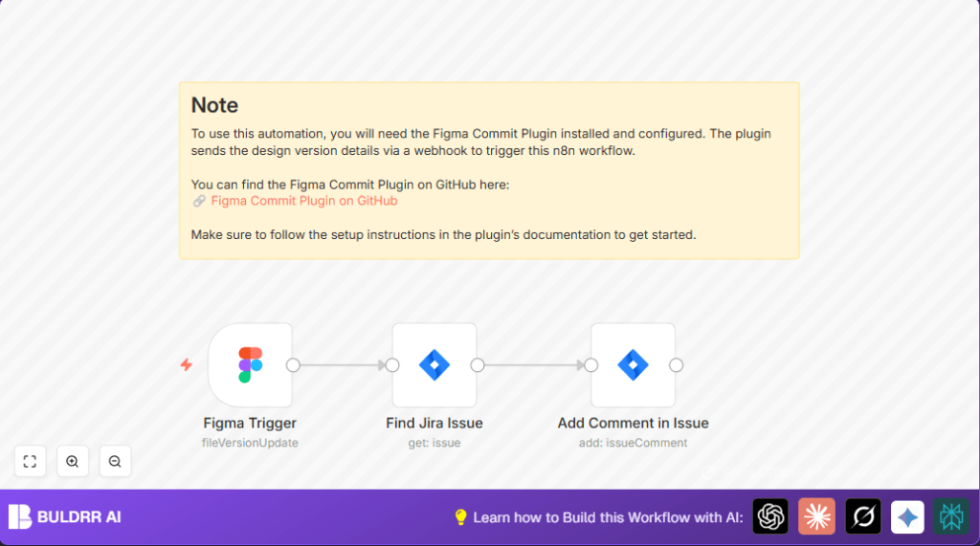Open the Find Jira Issue node
This screenshot has height=546, width=980.
pyautogui.click(x=434, y=365)
